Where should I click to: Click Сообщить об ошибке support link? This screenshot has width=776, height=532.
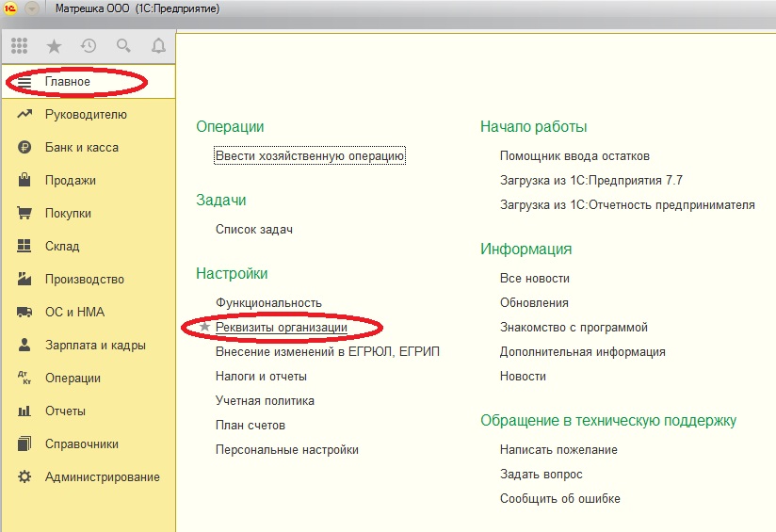[x=559, y=499]
